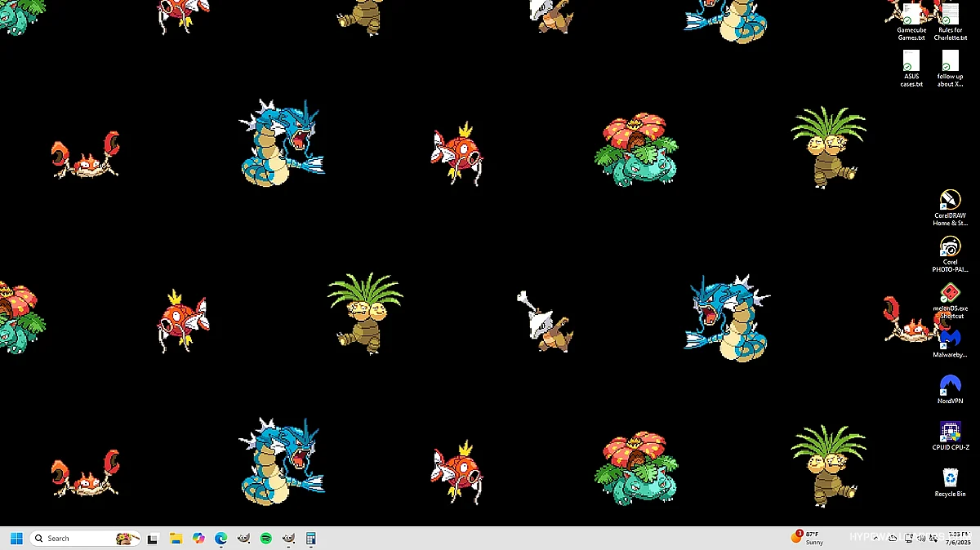Select the ASUS cases.txt desktop file
The width and height of the screenshot is (980, 550).
coord(911,69)
